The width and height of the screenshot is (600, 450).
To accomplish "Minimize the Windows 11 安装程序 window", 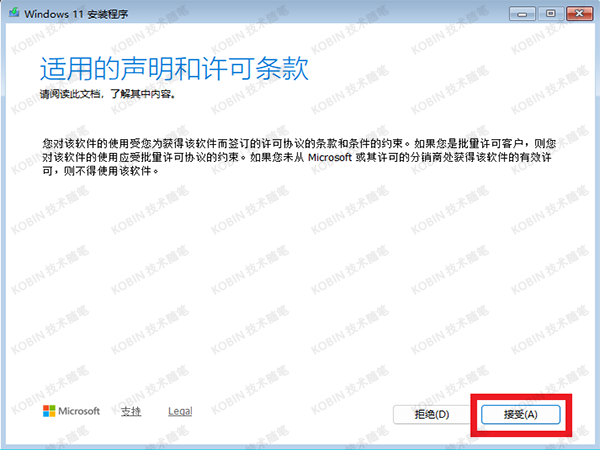I will (x=522, y=14).
